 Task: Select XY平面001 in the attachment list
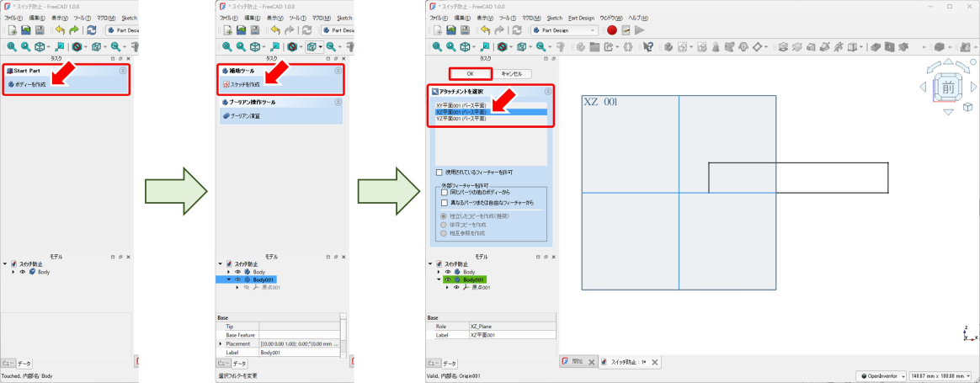pos(461,105)
